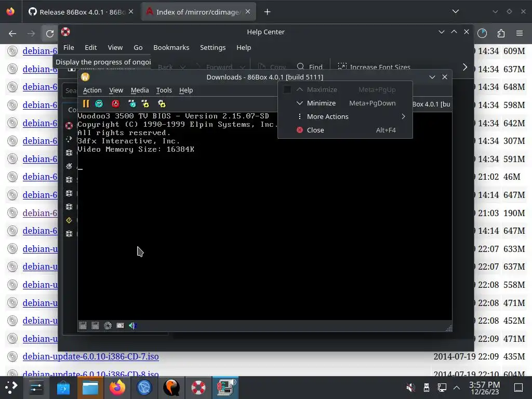Open debian-update-6.0.10-i386-CD-7.iso link
This screenshot has width=532, height=399.
click(90, 356)
